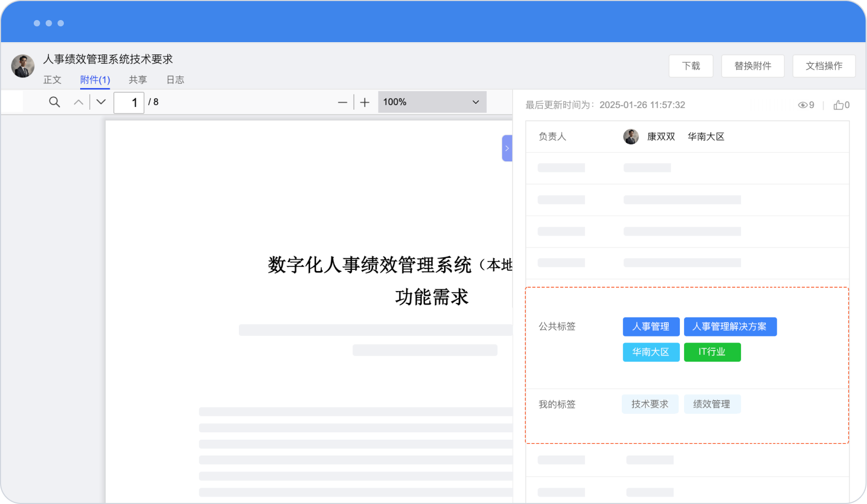Zoom out using the minus icon

342,102
